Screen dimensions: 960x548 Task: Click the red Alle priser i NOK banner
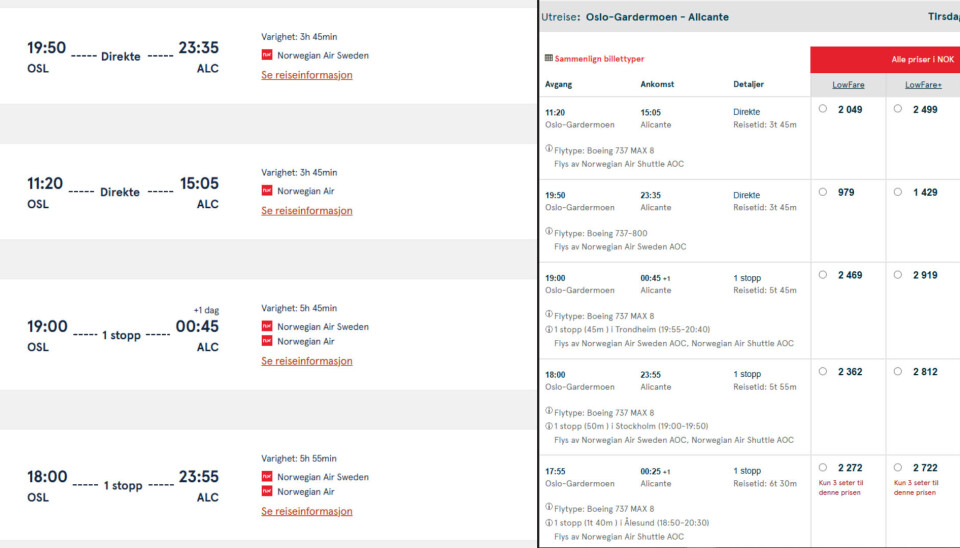885,59
